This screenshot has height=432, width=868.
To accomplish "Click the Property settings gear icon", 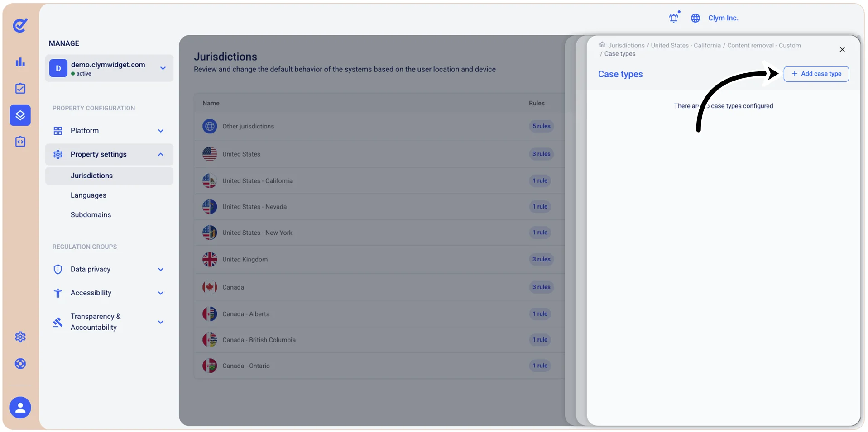I will (58, 154).
